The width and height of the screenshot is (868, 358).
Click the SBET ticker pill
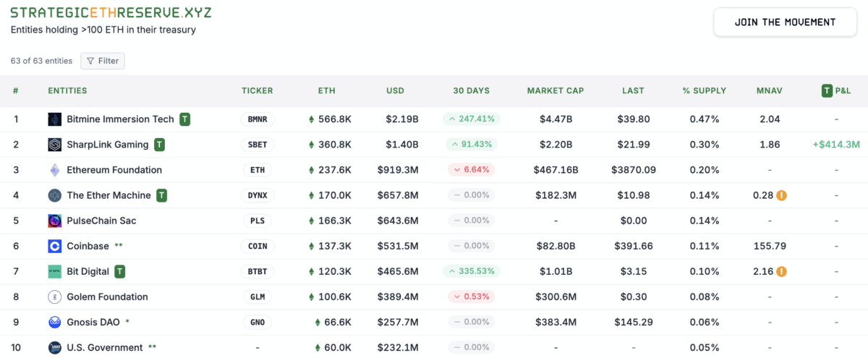258,145
